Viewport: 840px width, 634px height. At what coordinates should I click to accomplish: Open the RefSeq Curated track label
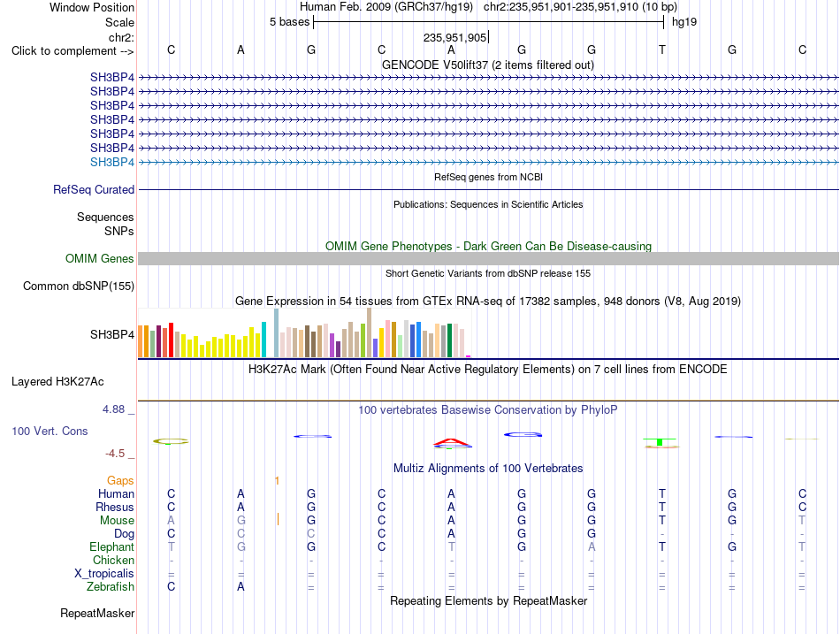pyautogui.click(x=93, y=190)
